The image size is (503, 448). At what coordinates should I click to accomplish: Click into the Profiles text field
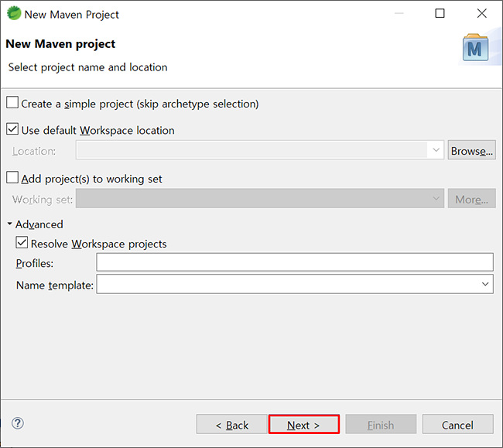click(295, 262)
